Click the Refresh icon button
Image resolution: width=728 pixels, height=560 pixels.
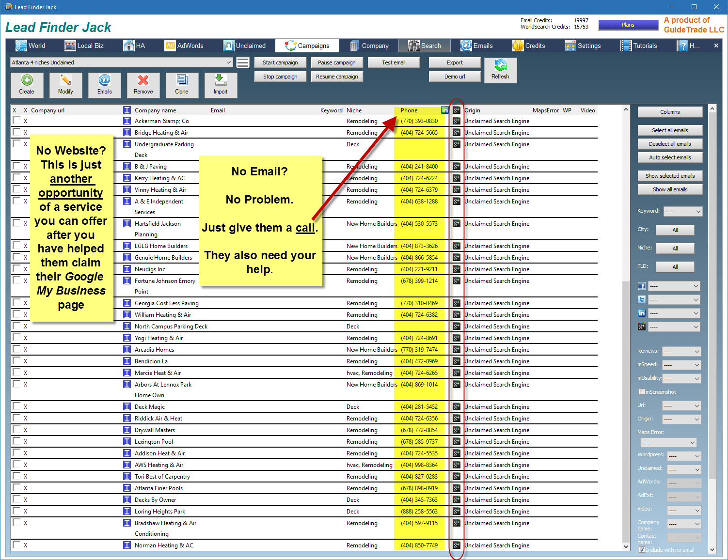pyautogui.click(x=500, y=70)
